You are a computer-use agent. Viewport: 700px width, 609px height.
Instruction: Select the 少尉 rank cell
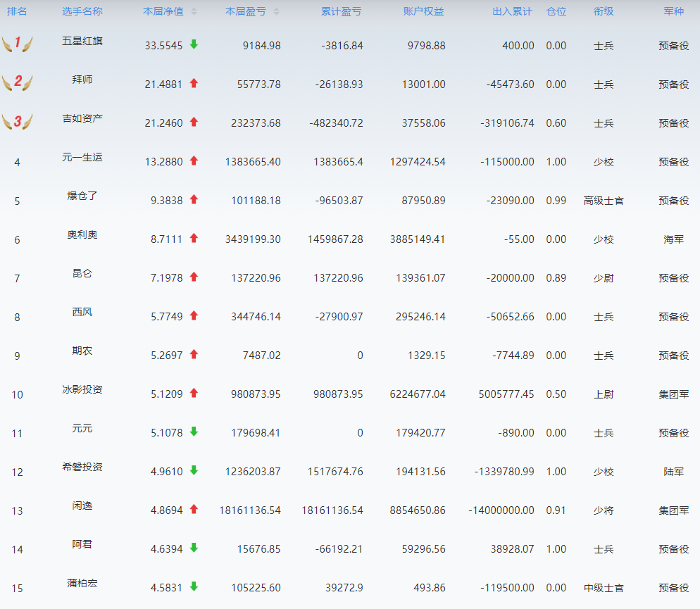(x=604, y=278)
